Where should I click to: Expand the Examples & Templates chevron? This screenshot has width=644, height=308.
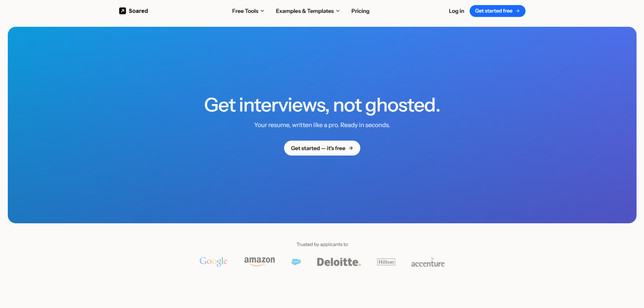338,11
